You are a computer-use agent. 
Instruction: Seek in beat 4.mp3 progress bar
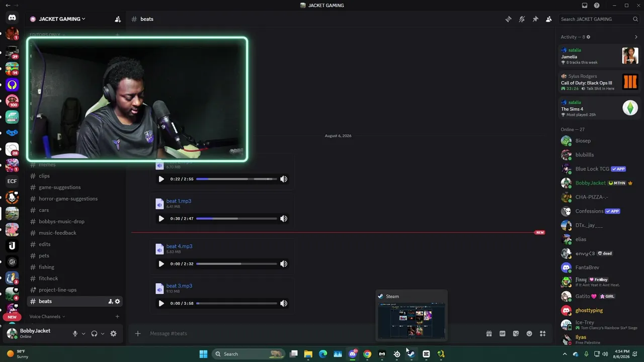pos(236,264)
